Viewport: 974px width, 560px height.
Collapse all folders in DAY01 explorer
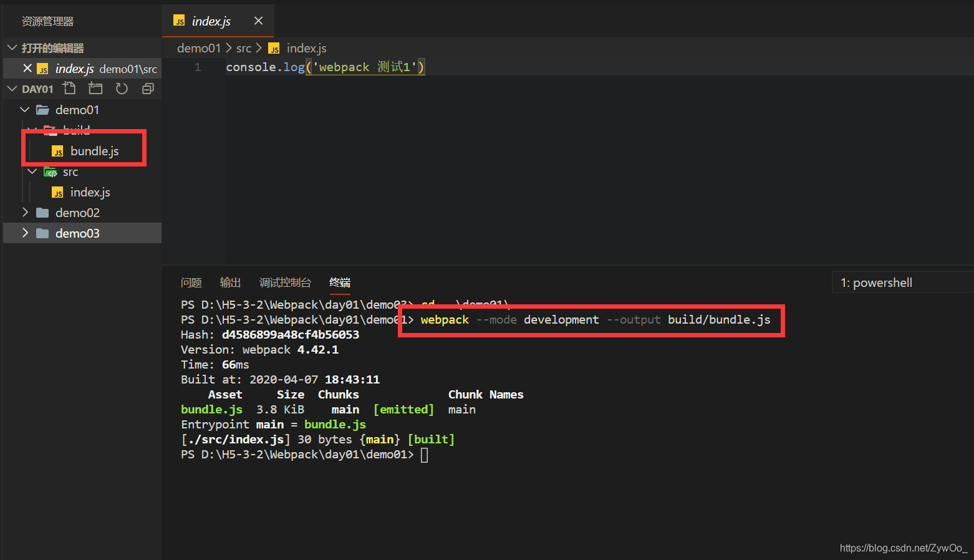point(148,89)
